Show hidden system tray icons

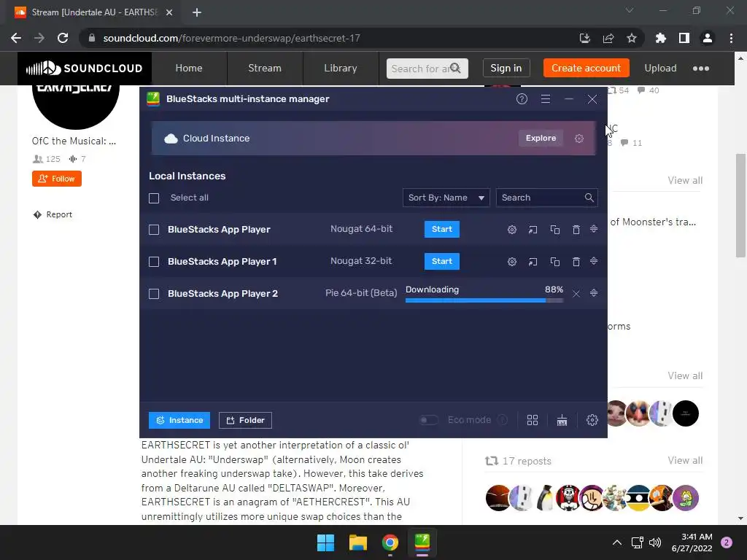point(617,542)
